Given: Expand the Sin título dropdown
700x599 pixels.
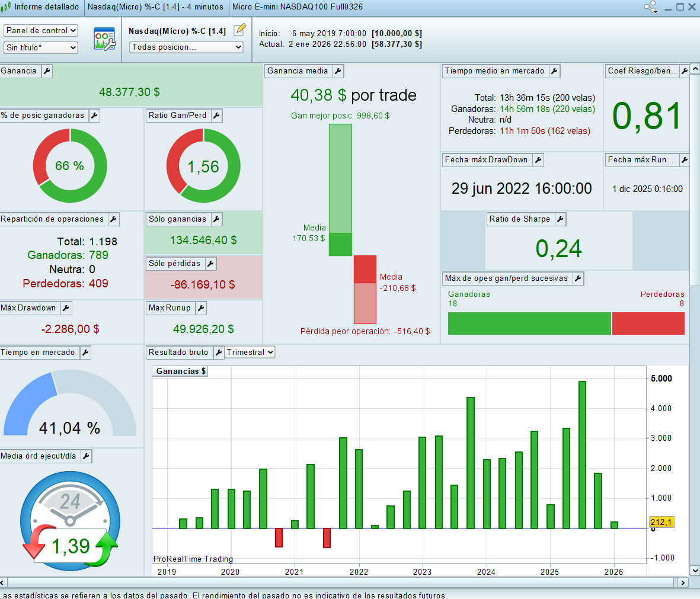Looking at the screenshot, I should click(41, 47).
